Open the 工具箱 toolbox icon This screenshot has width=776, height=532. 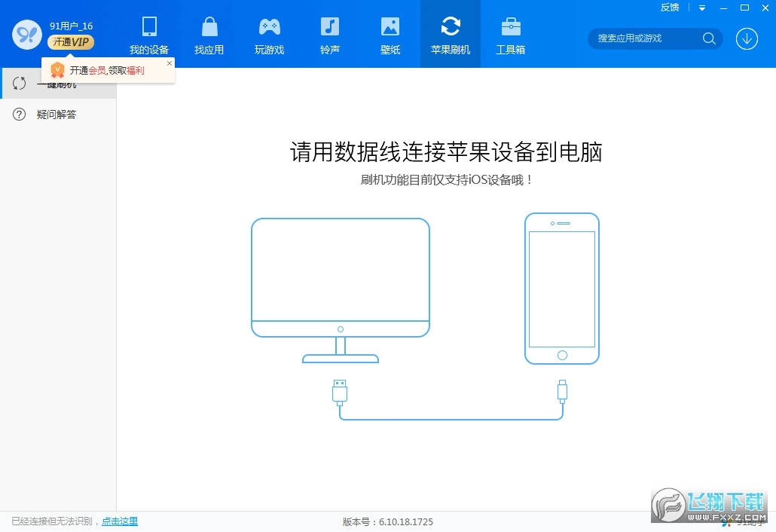[x=510, y=34]
